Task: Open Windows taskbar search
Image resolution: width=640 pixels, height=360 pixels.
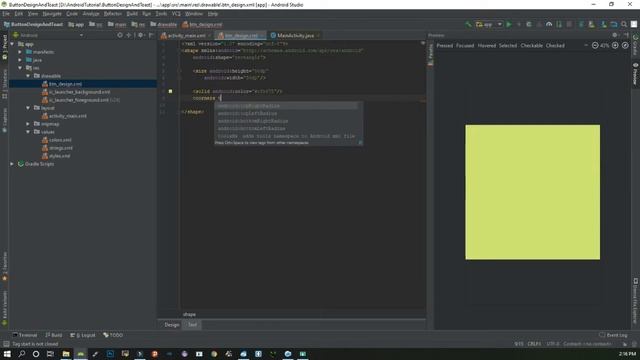Action: 22,354
